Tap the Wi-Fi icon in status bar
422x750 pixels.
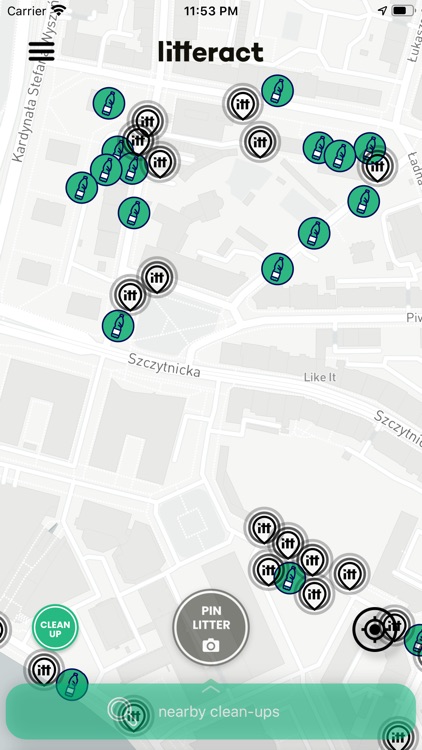(59, 11)
